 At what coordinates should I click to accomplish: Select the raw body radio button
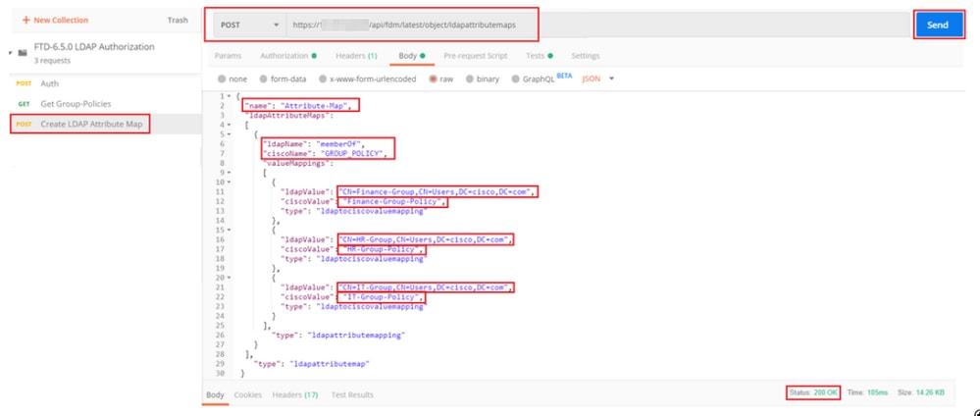point(433,79)
